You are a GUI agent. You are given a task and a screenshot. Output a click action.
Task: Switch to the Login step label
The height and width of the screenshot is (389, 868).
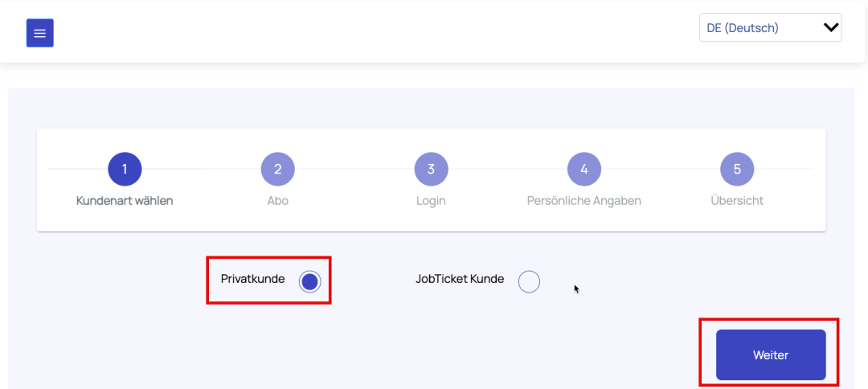[431, 201]
